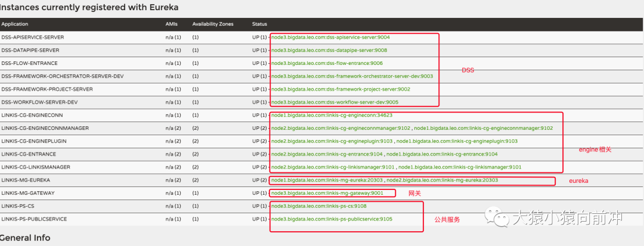Click the Status column header
The height and width of the screenshot is (246, 644).
[x=259, y=24]
